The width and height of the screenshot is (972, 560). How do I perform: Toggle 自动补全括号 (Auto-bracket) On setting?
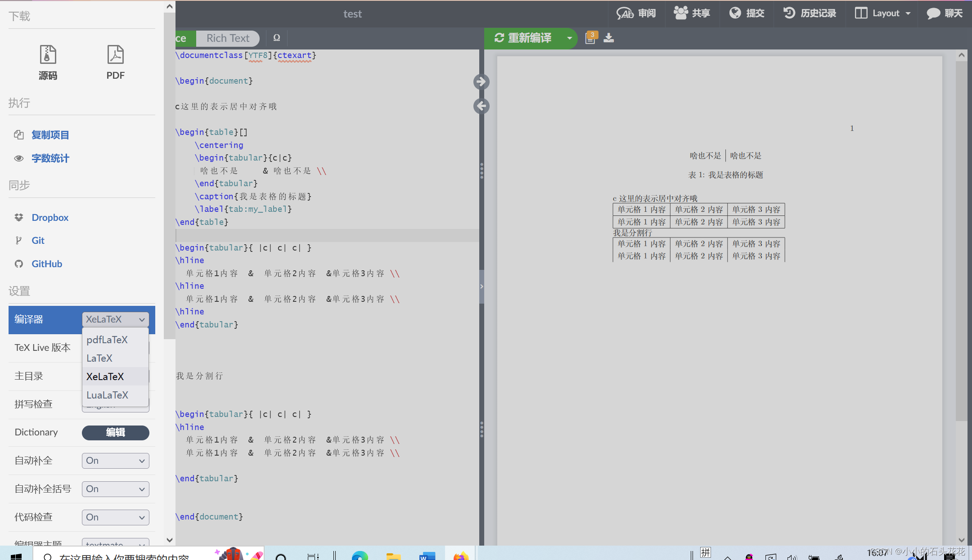[114, 488]
